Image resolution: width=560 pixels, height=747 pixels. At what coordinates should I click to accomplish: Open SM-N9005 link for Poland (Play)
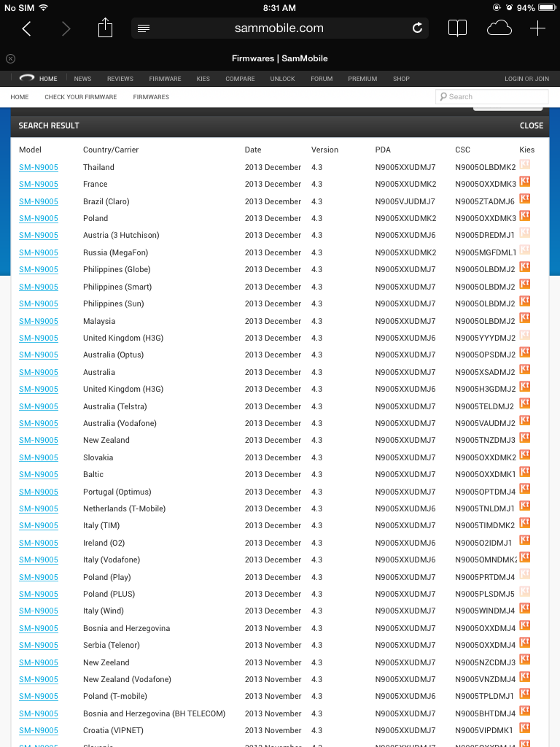39,577
